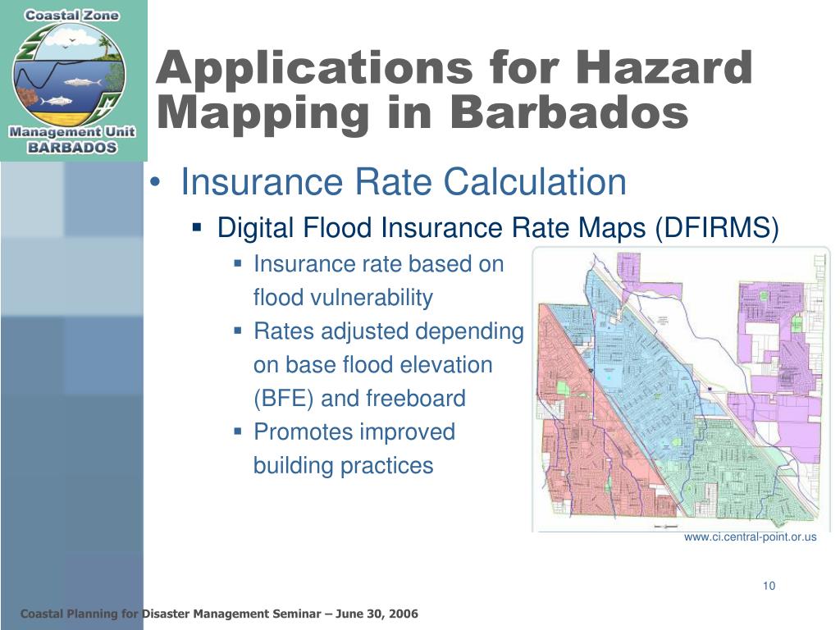Click the Coastal Zone Management Unit logo
840x630 pixels.
73,80
